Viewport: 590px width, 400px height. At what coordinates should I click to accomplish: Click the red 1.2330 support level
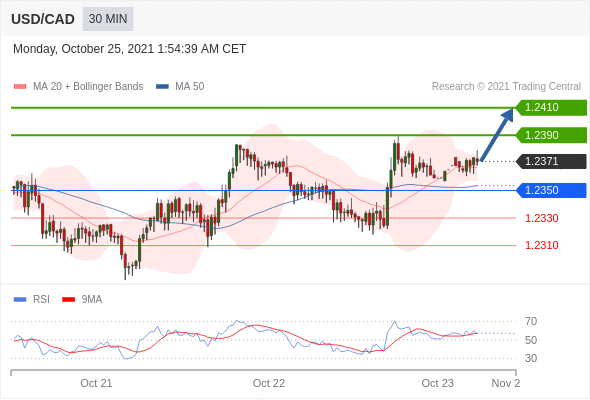(x=541, y=218)
